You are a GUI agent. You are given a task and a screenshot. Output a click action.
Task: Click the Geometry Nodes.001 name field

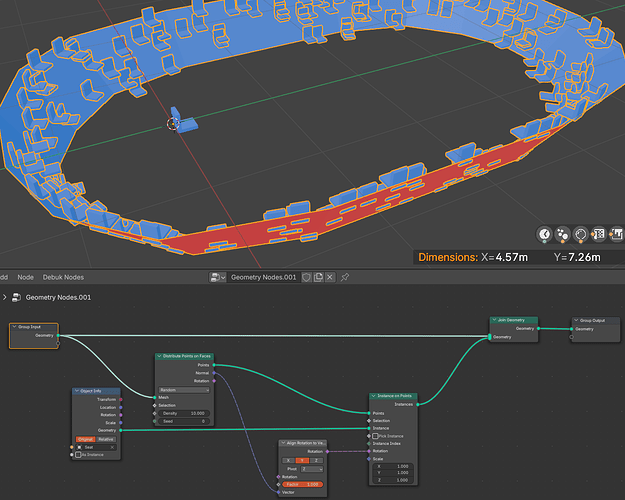263,277
